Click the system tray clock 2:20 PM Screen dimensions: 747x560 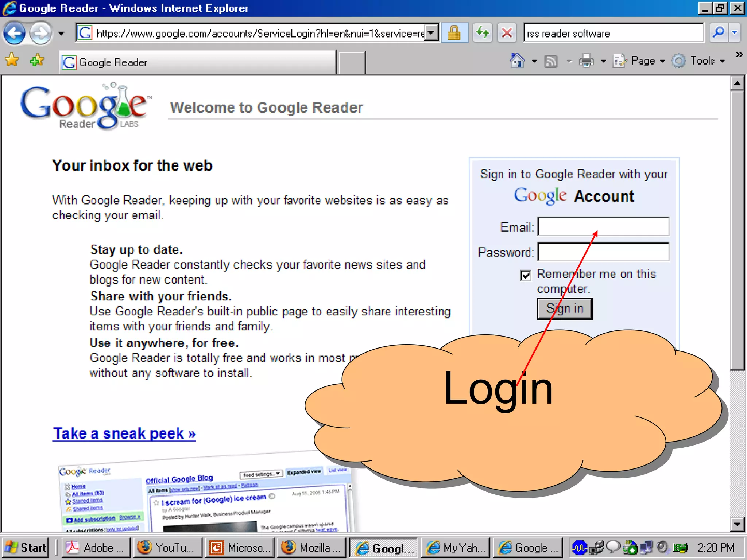click(716, 548)
